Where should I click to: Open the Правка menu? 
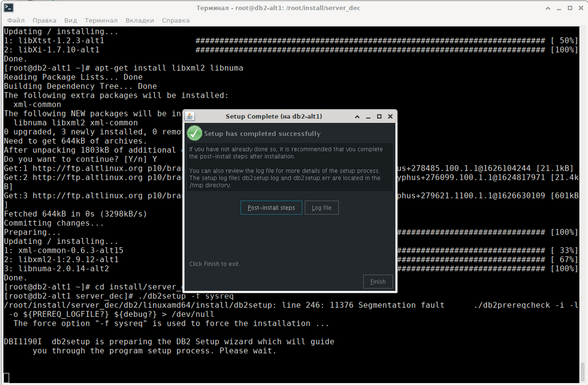tap(44, 20)
